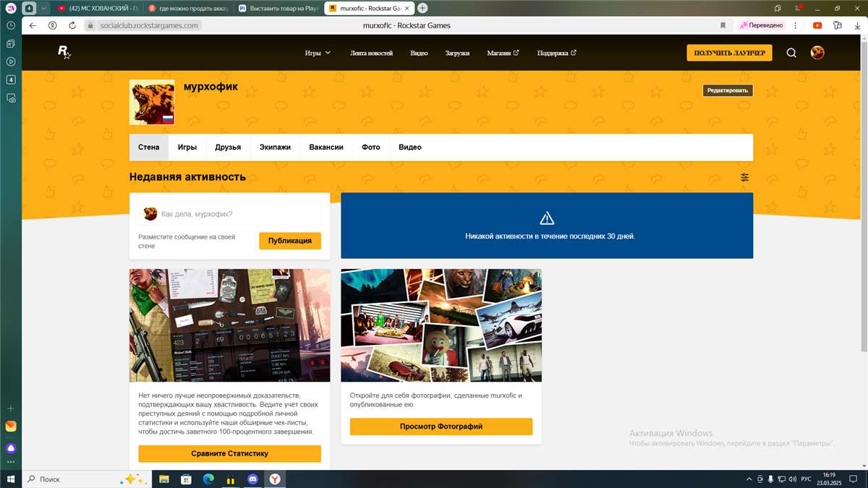
Task: Click the padlock site security icon
Action: coord(90,25)
